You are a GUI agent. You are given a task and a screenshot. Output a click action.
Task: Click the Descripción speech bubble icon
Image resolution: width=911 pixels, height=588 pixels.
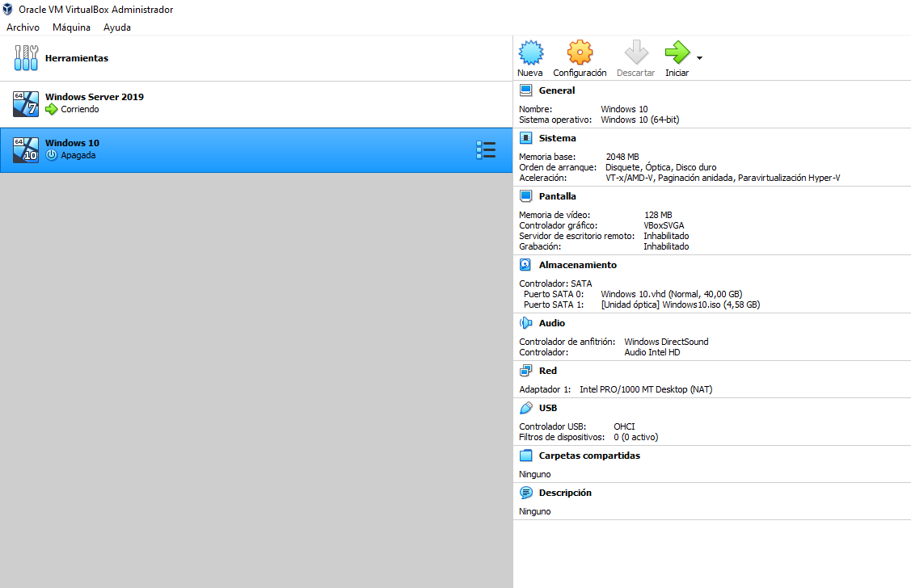tap(525, 493)
